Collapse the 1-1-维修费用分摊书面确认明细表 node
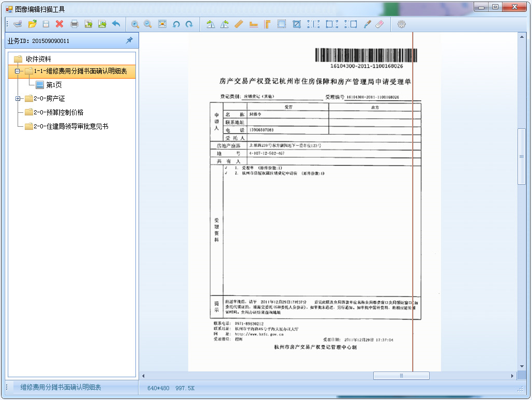Viewport: 532px width, 400px height. [x=18, y=71]
